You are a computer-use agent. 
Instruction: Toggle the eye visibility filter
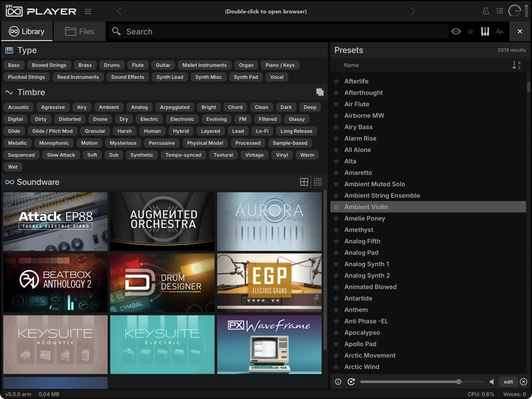[456, 31]
